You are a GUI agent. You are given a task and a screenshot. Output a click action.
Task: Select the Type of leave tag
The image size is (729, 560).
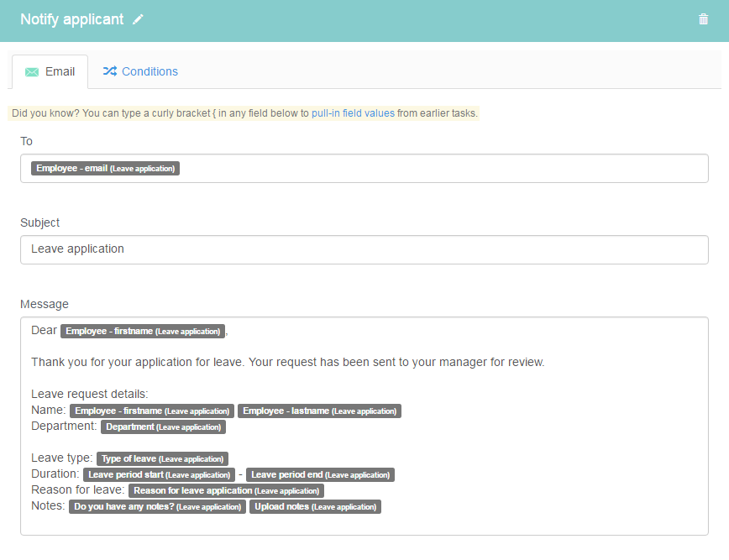tap(162, 458)
